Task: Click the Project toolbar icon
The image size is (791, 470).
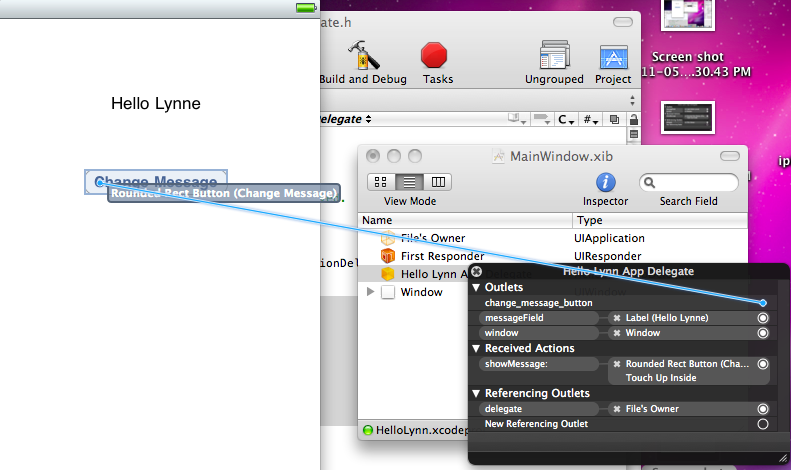Action: pos(613,57)
